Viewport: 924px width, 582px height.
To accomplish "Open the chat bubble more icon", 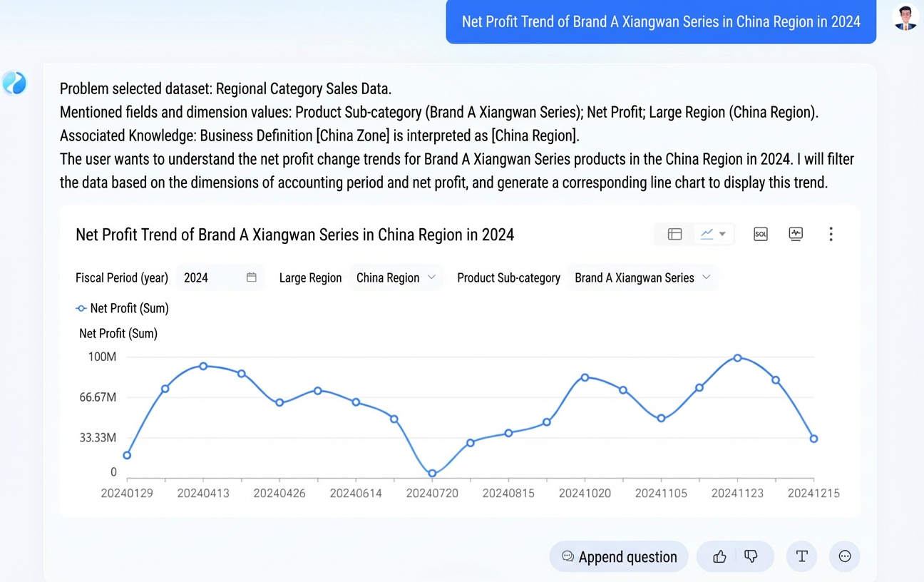I will pyautogui.click(x=845, y=556).
